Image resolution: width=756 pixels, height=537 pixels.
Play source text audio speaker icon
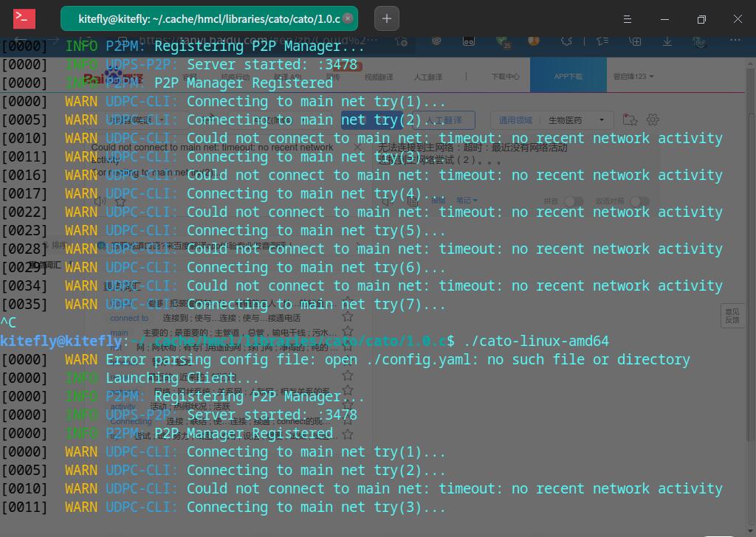[100, 201]
